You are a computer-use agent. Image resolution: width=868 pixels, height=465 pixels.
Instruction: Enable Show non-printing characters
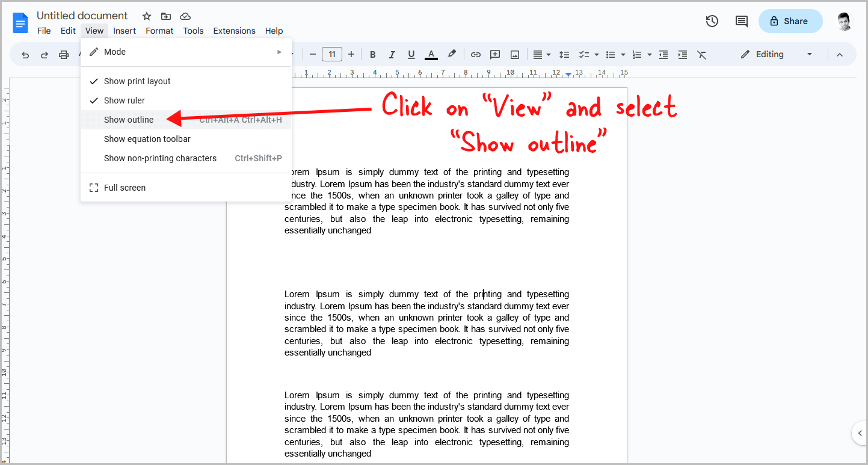160,158
